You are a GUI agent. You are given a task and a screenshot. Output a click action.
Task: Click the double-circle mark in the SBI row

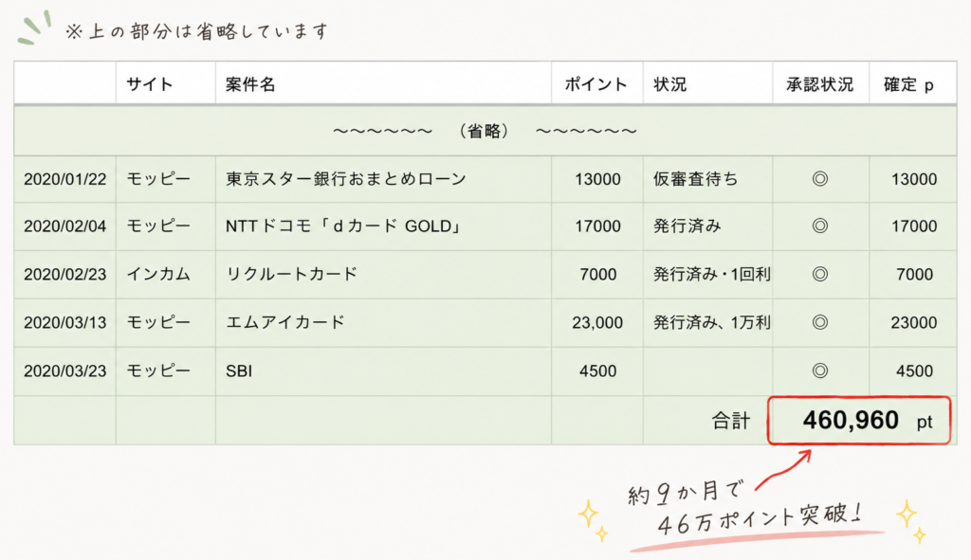coord(820,370)
